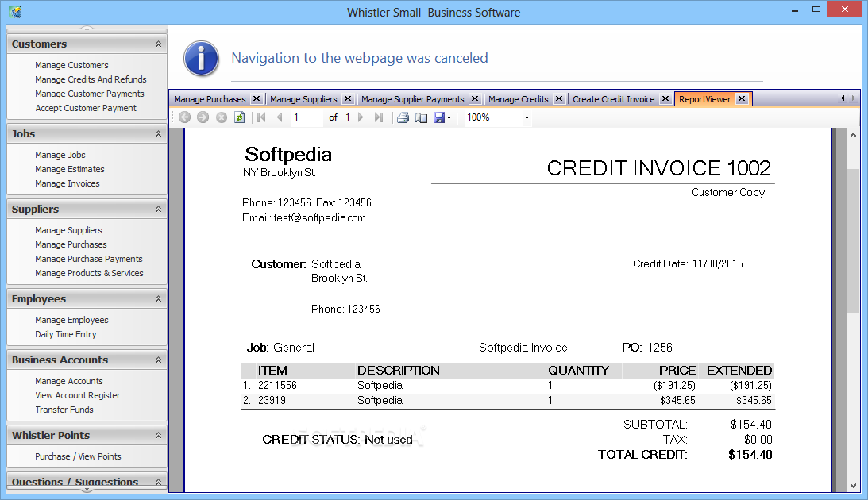This screenshot has width=868, height=500.
Task: Go to previous page of report
Action: pos(280,117)
